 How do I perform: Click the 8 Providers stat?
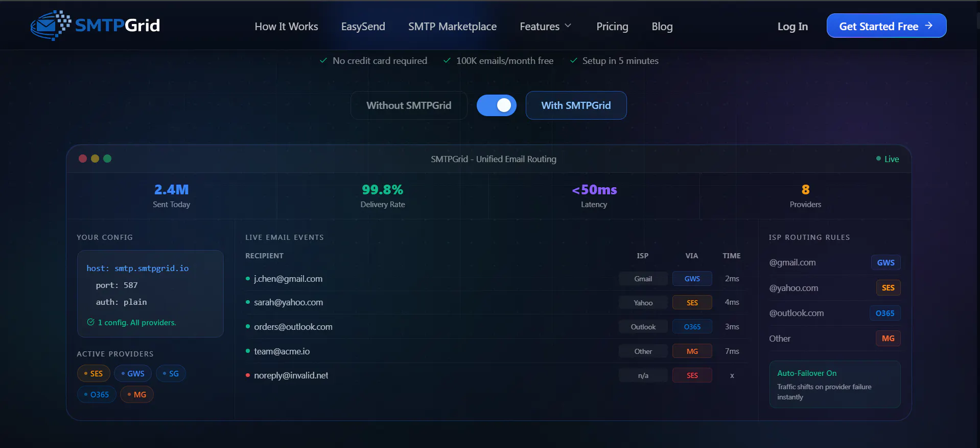click(x=805, y=196)
